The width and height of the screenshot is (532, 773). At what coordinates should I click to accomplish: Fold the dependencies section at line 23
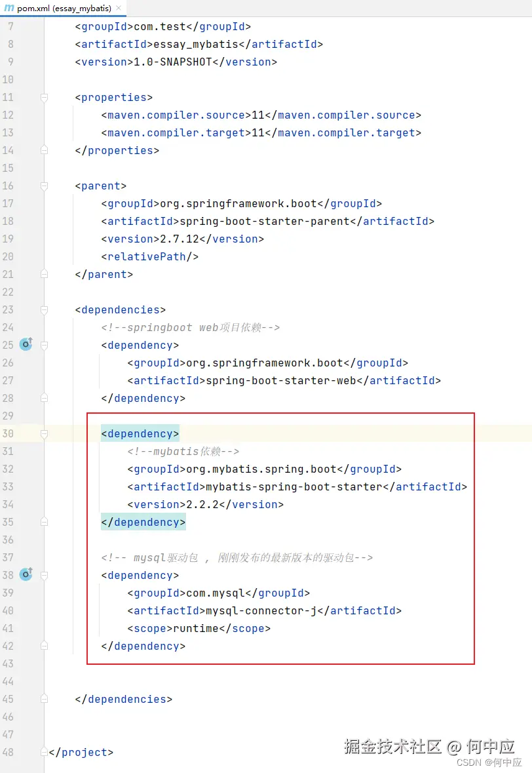pyautogui.click(x=45, y=309)
